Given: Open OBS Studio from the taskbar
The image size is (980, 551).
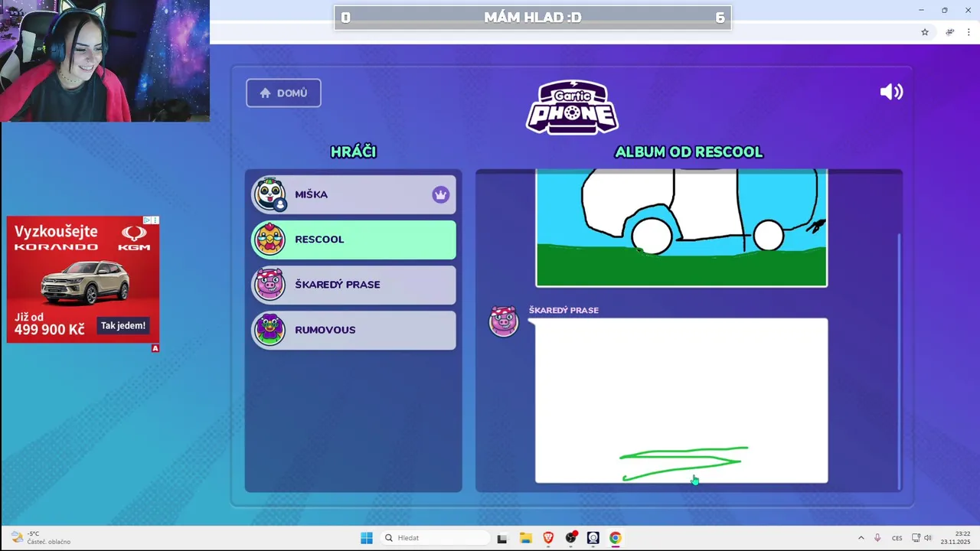Looking at the screenshot, I should 570,538.
